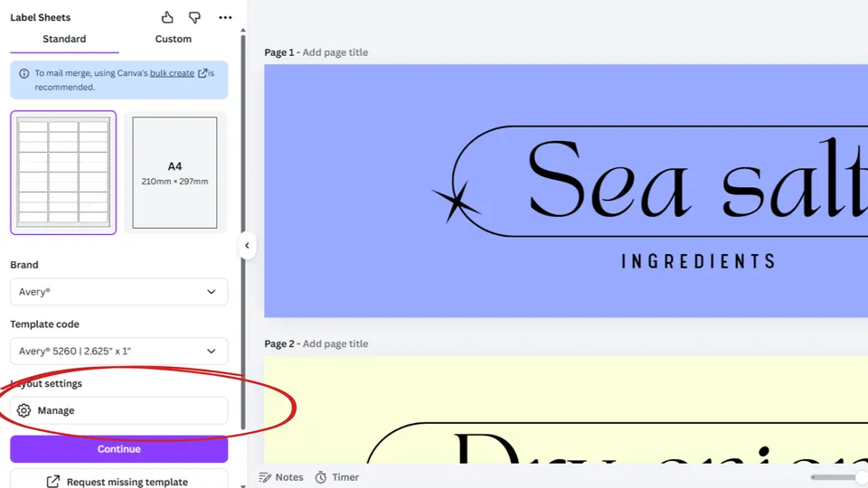Click the thumbs down feedback icon
The width and height of the screenshot is (868, 488).
click(x=194, y=17)
